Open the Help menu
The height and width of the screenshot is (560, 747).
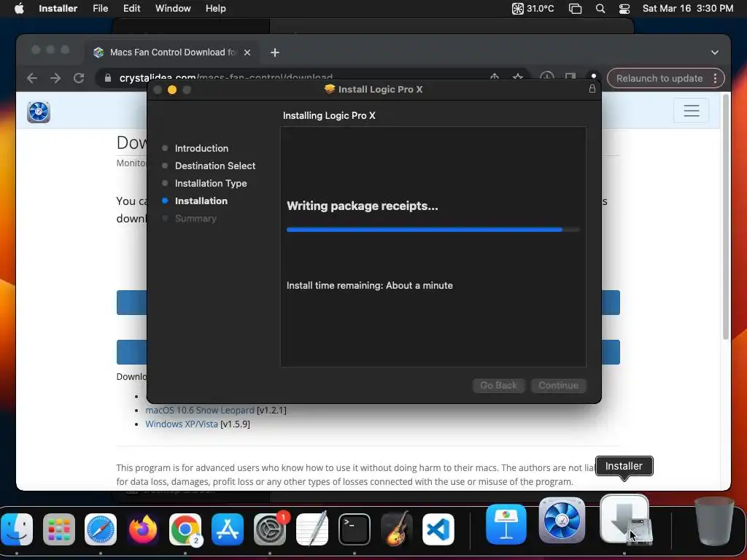215,9
